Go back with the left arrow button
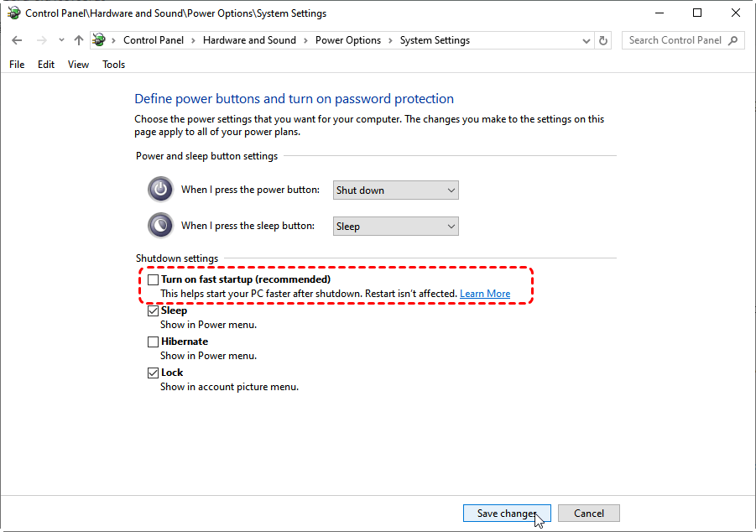The width and height of the screenshot is (756, 532). [17, 40]
